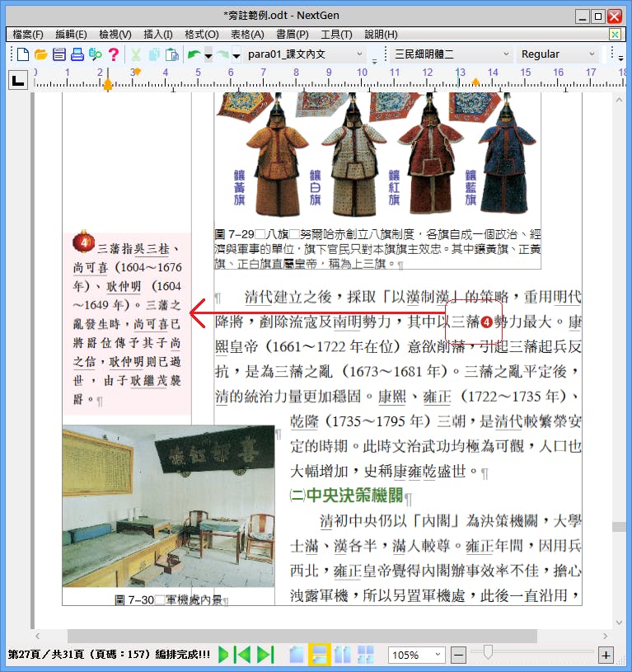Click the Print icon
632x672 pixels.
click(x=77, y=54)
